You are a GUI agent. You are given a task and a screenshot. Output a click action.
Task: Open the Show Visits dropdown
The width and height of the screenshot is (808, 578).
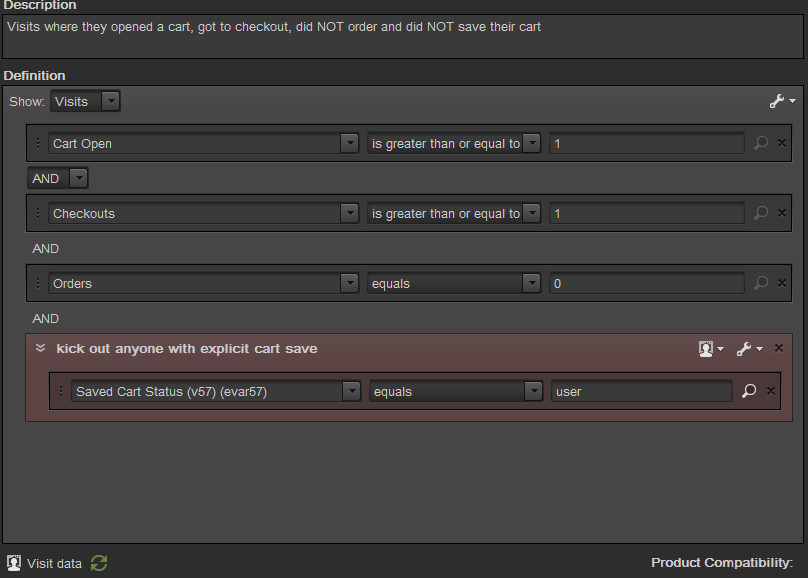(85, 101)
